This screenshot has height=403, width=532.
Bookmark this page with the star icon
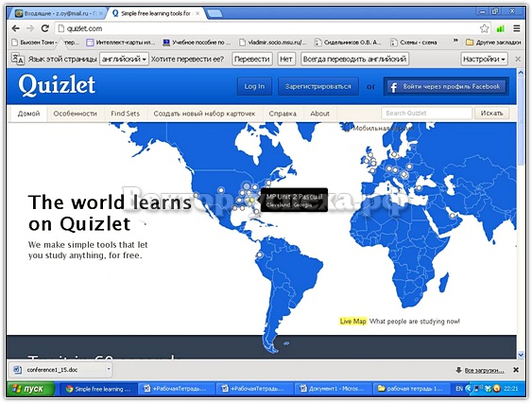tap(484, 28)
